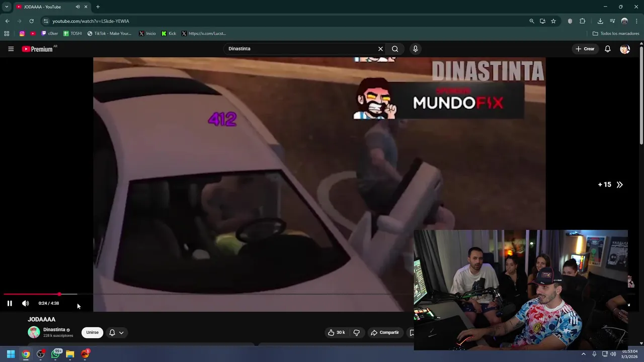Share the video via Compartir
Image resolution: width=644 pixels, height=362 pixels.
385,332
